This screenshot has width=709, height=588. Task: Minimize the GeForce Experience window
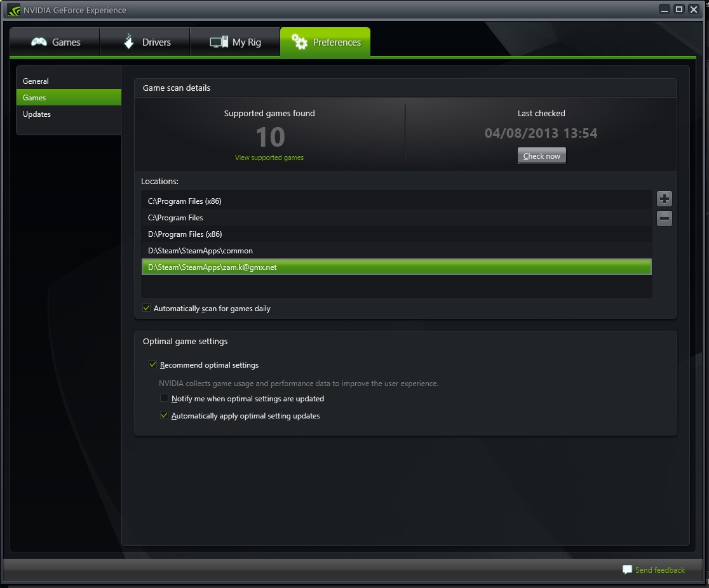coord(665,9)
